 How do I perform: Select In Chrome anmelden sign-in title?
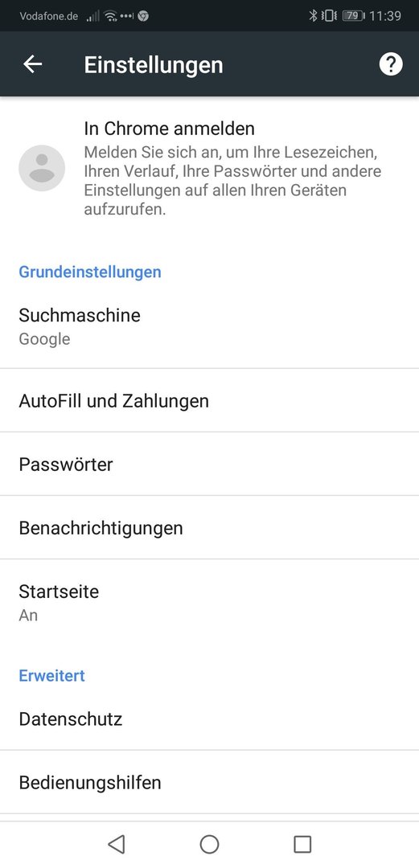(170, 129)
